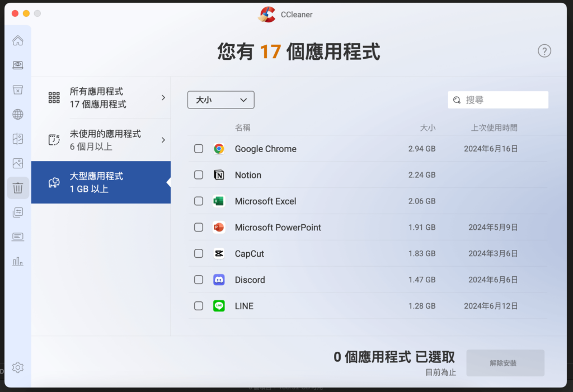
Task: Expand the 所有應用程式 chevron arrow
Action: pos(163,97)
